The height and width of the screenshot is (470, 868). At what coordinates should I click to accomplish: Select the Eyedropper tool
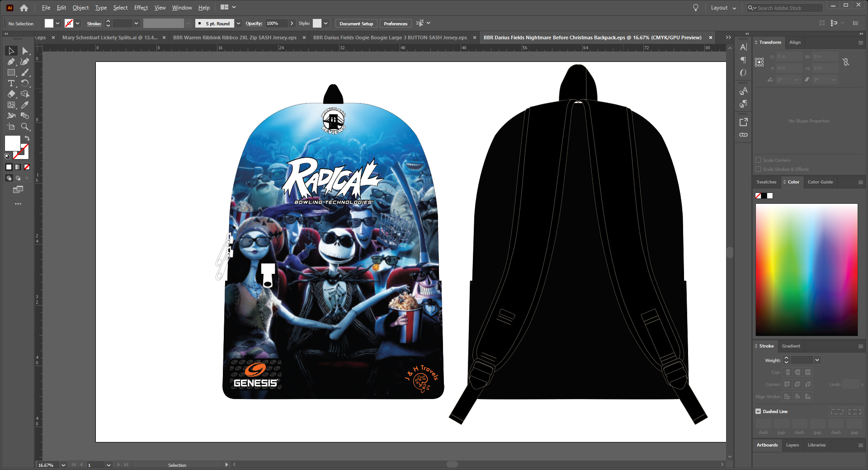[25, 105]
